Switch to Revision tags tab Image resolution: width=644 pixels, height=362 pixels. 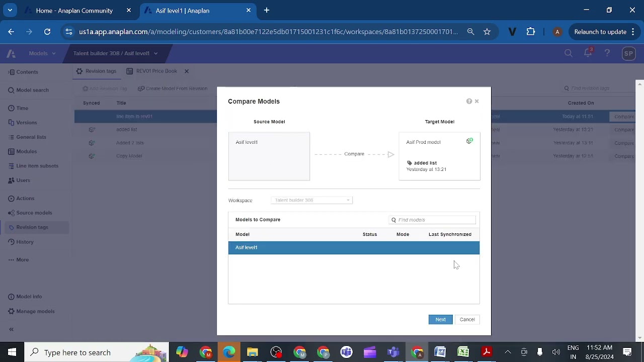(x=96, y=71)
